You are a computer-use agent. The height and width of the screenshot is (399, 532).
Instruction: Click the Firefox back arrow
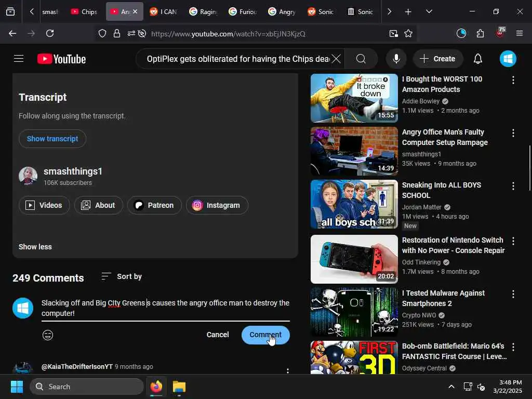point(12,33)
